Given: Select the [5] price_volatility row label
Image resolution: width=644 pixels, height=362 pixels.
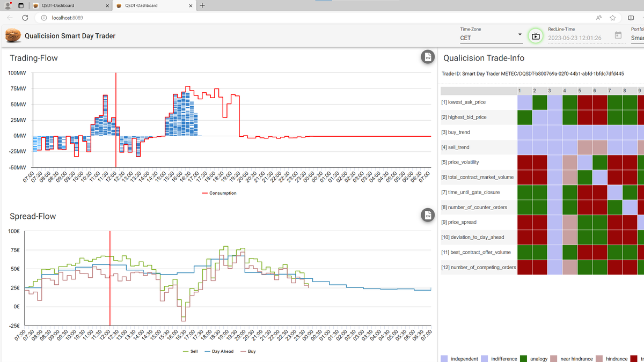Looking at the screenshot, I should point(460,162).
